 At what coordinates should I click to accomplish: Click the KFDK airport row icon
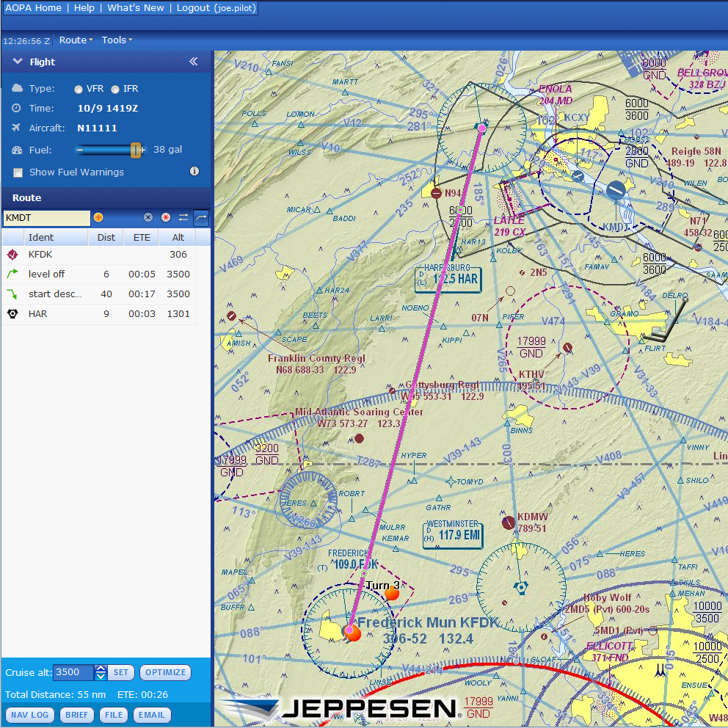coord(12,255)
